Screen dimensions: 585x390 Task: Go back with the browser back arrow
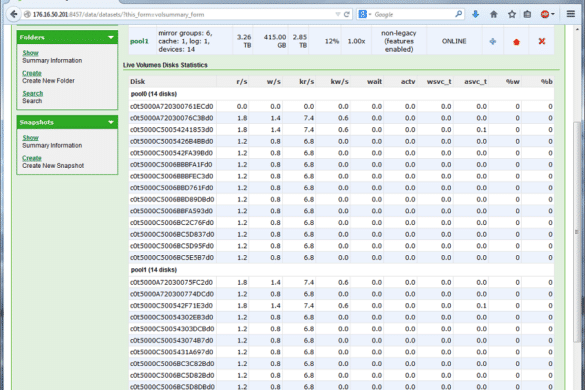[x=14, y=15]
